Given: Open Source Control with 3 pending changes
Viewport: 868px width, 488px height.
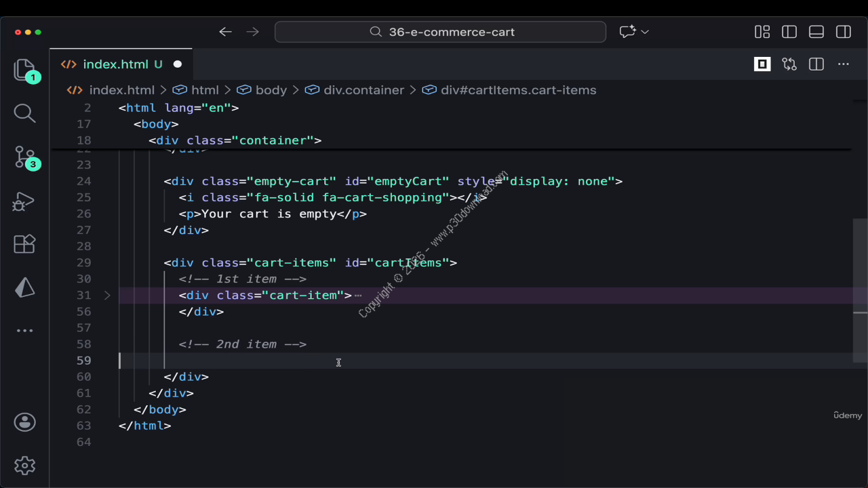Looking at the screenshot, I should point(24,157).
